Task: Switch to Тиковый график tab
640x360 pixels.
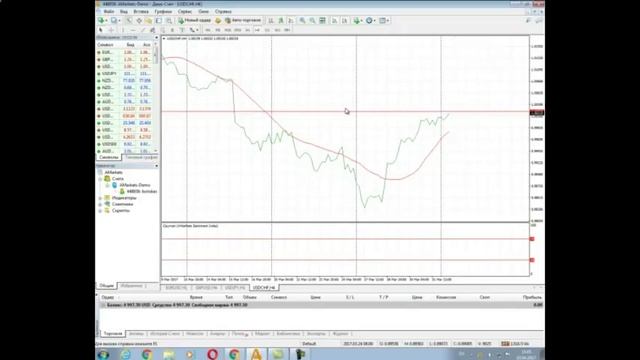Action: tap(141, 157)
